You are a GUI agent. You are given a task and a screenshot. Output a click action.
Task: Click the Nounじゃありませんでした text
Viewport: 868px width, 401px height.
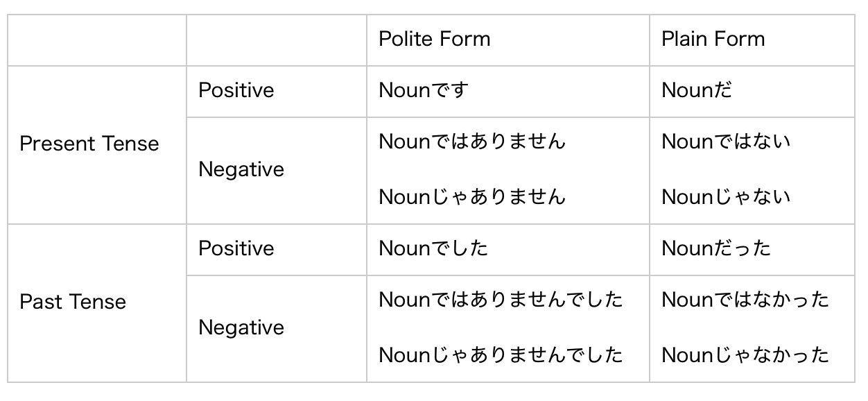[x=501, y=356]
